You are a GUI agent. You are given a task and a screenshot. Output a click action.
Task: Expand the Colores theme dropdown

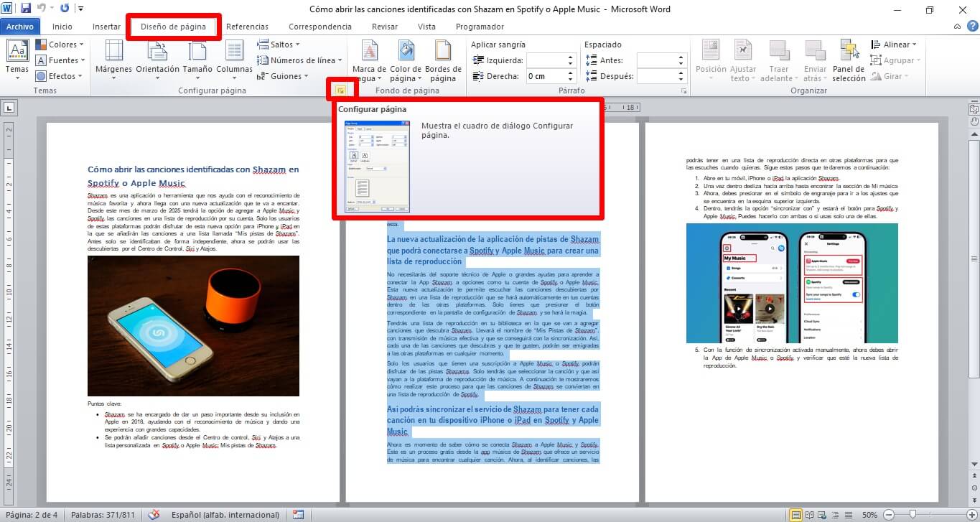pos(60,45)
